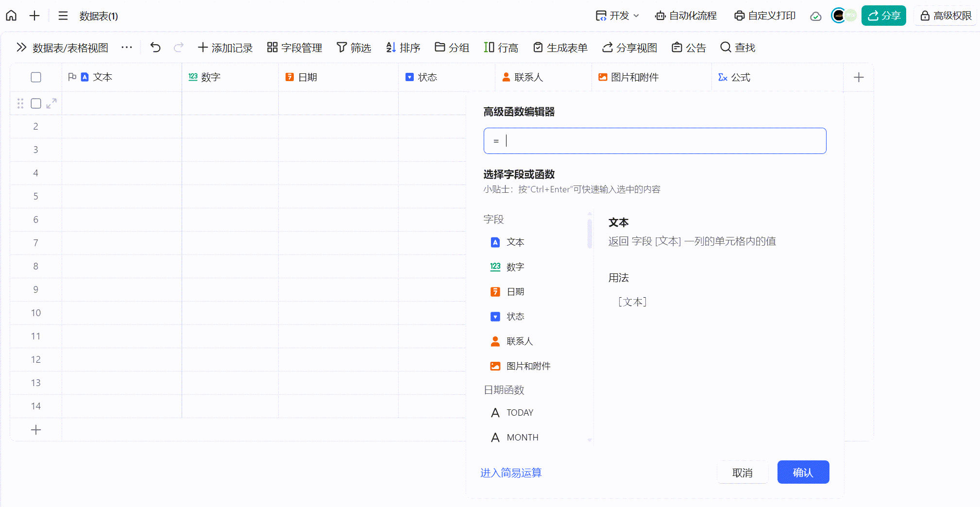Click the undo arrow icon
The width and height of the screenshot is (980, 507).
click(x=155, y=47)
